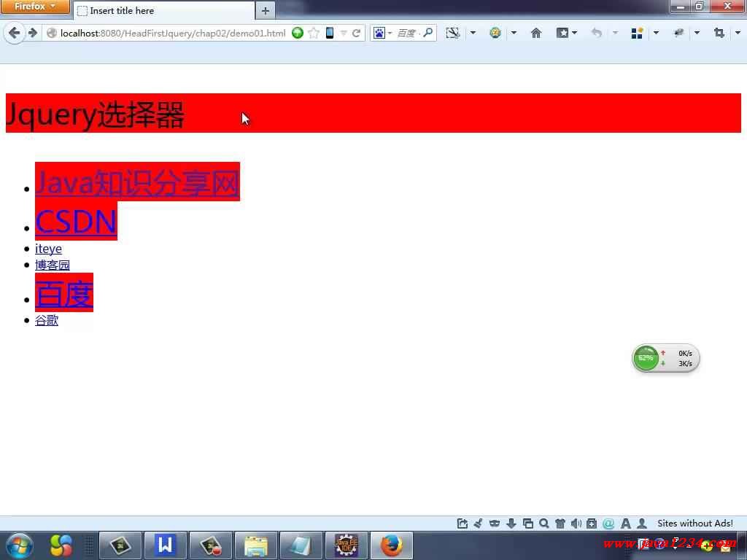Go to the Home page icon

point(536,33)
